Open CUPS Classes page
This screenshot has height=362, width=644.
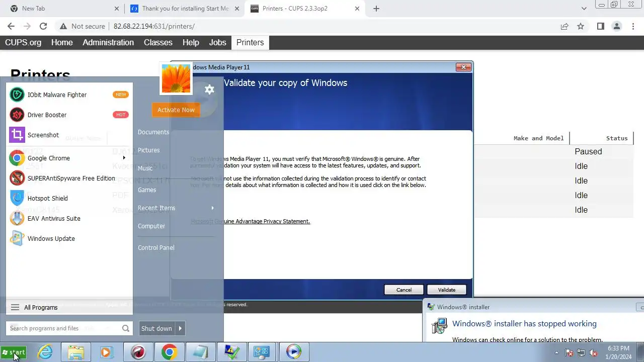point(158,42)
